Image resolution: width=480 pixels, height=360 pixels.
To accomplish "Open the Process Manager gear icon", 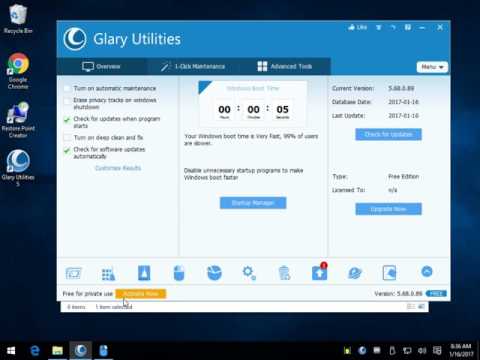I will point(249,273).
